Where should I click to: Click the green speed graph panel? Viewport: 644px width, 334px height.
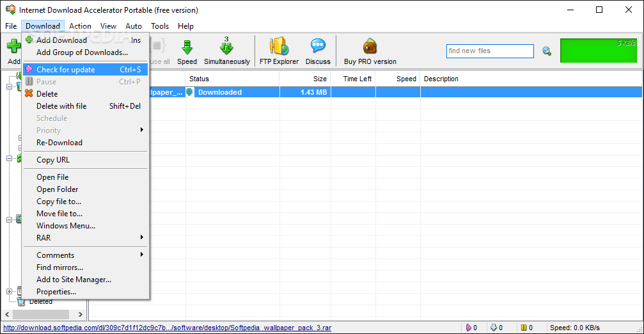[x=599, y=51]
